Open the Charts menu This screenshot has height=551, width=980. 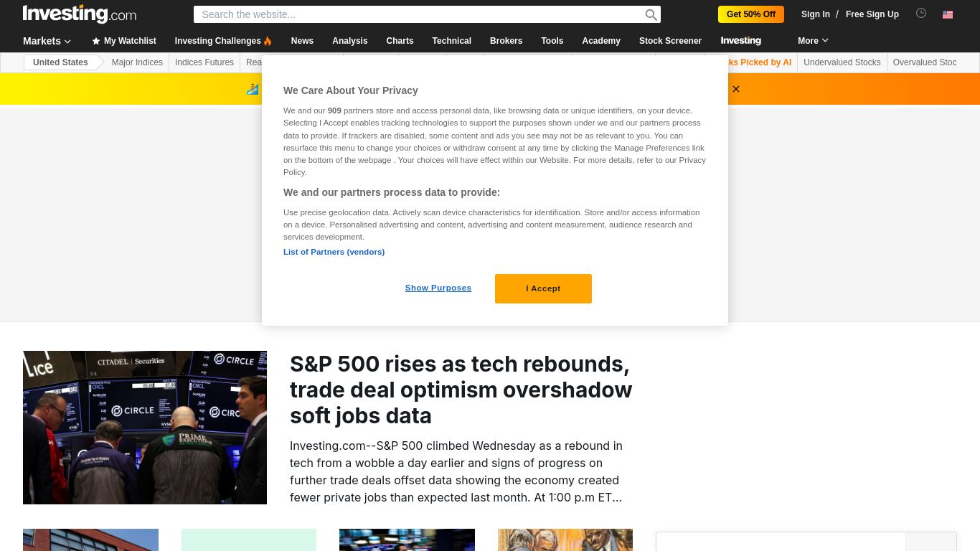400,41
